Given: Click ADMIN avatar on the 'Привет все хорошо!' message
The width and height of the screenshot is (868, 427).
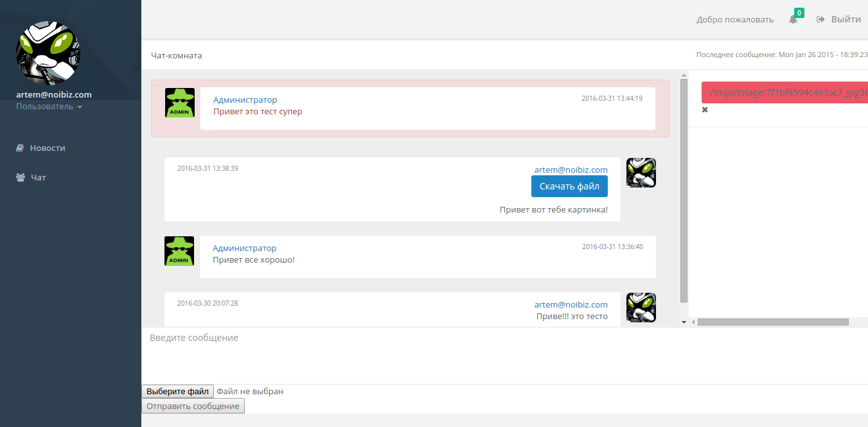Looking at the screenshot, I should click(x=179, y=250).
